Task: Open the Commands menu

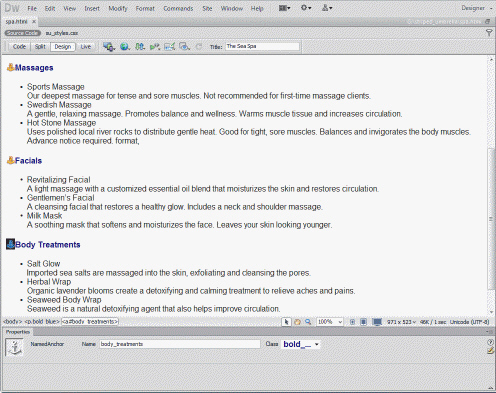Action: [178, 8]
